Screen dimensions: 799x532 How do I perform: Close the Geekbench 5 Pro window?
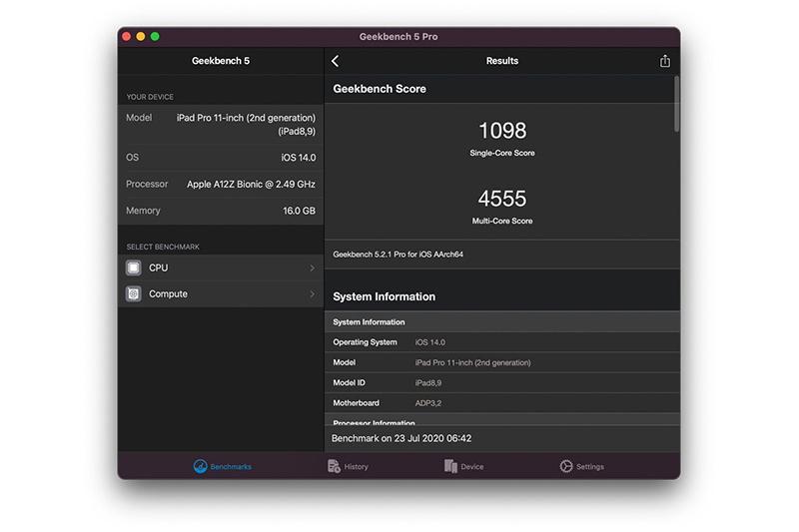[127, 37]
